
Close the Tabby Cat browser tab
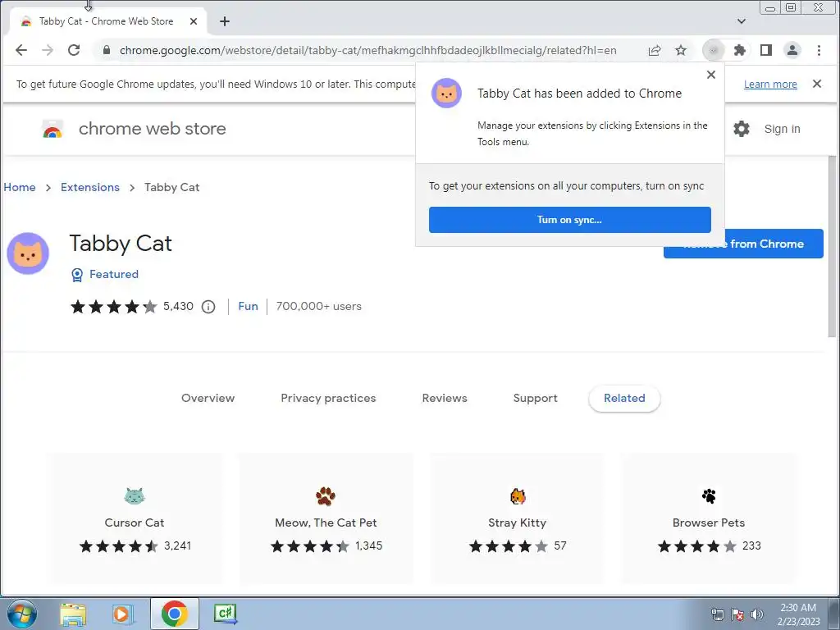(x=194, y=21)
